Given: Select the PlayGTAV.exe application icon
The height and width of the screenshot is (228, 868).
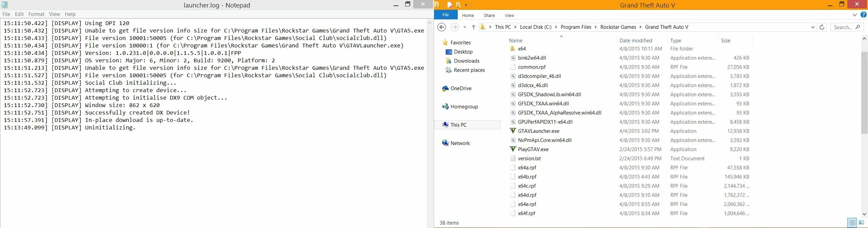Looking at the screenshot, I should pyautogui.click(x=513, y=149).
